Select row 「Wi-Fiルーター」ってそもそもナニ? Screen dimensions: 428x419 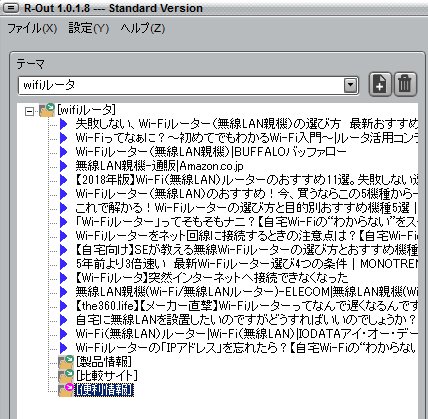click(x=247, y=222)
